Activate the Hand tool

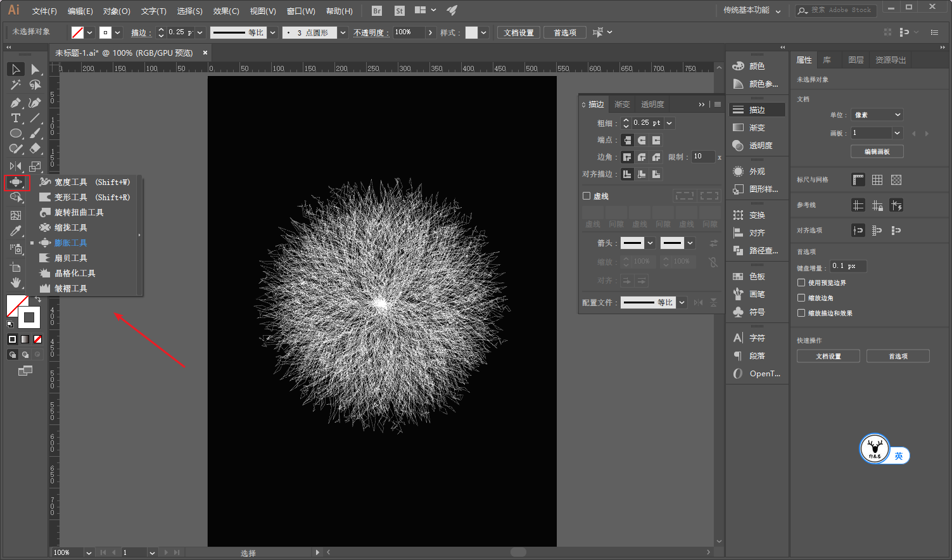pyautogui.click(x=16, y=283)
